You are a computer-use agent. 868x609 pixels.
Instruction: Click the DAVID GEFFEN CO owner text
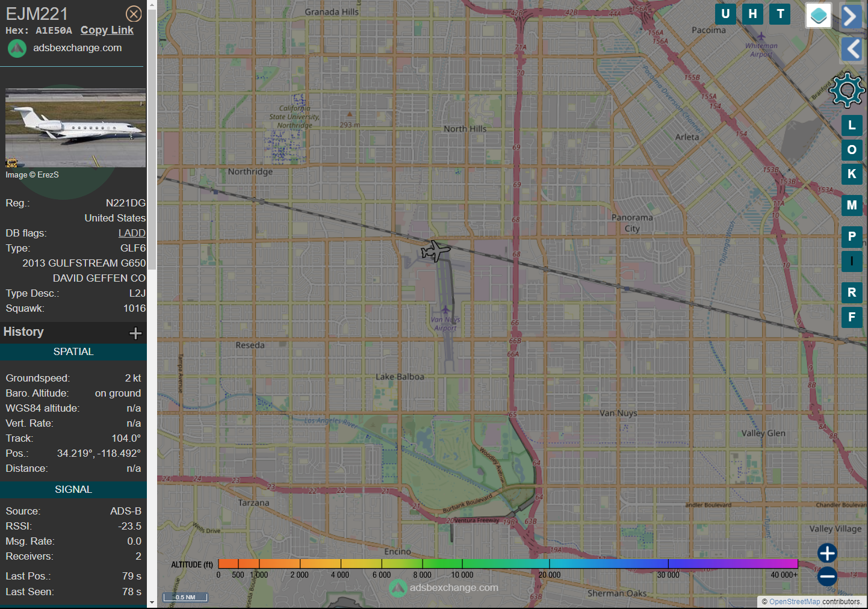pyautogui.click(x=99, y=278)
